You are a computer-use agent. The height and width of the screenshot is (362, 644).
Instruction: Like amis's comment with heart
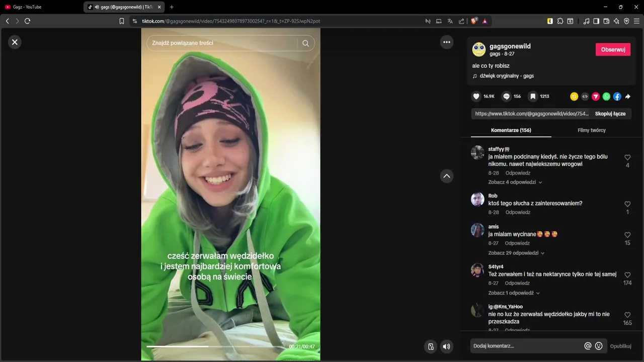point(627,235)
